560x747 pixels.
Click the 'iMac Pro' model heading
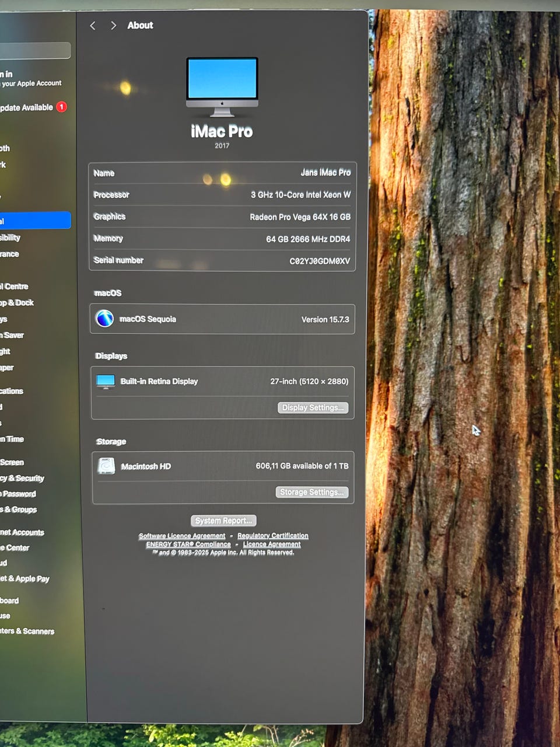pos(222,131)
